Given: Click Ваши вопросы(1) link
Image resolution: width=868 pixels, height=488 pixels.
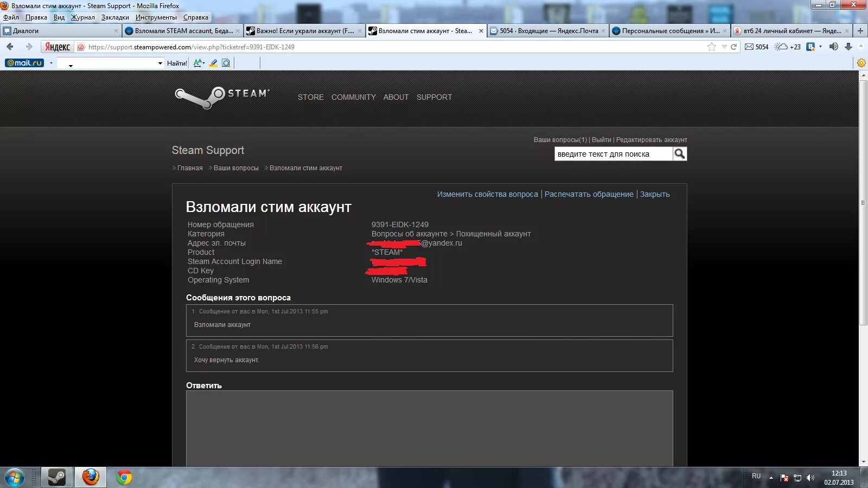Looking at the screenshot, I should [x=560, y=140].
